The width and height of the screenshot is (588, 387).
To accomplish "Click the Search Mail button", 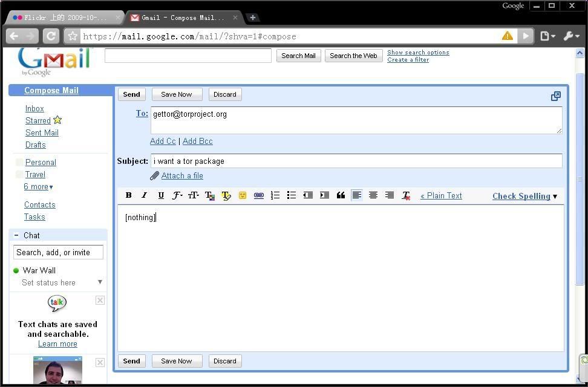I will (x=298, y=56).
